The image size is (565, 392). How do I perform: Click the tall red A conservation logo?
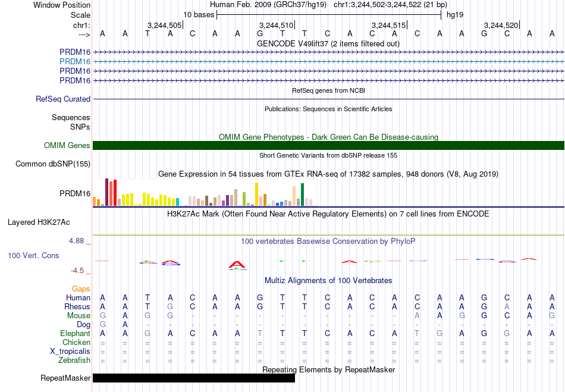pos(237,265)
